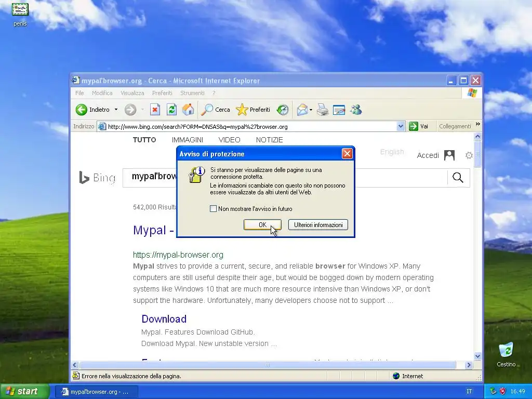
Task: Click the Ulteriori informazioni button
Action: tap(318, 224)
